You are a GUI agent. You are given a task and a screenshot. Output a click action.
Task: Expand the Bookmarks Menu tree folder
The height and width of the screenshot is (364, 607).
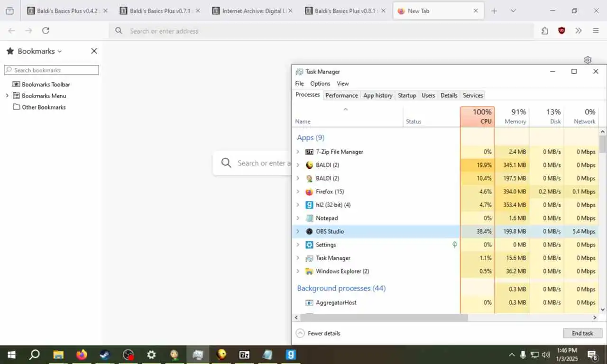pos(7,96)
